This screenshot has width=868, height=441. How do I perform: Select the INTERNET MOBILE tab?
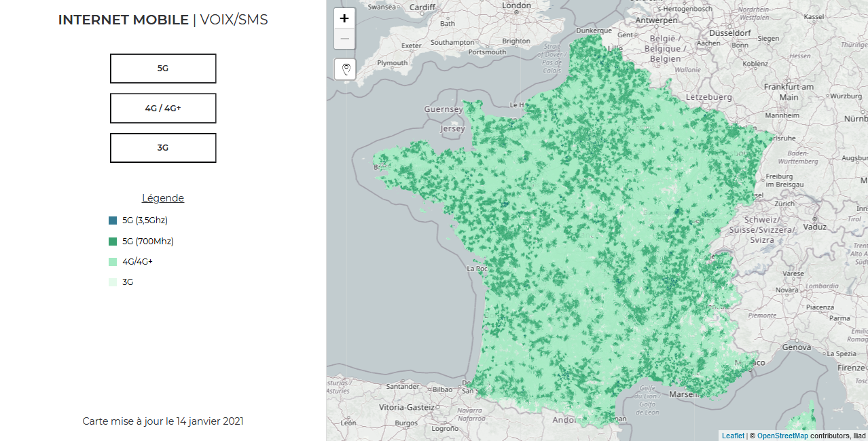click(124, 20)
